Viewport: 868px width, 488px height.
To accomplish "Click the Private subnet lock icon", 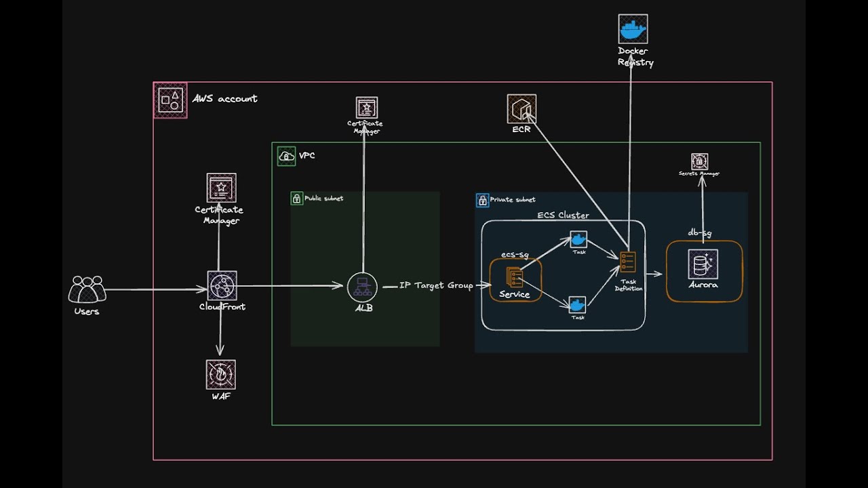I will [482, 200].
